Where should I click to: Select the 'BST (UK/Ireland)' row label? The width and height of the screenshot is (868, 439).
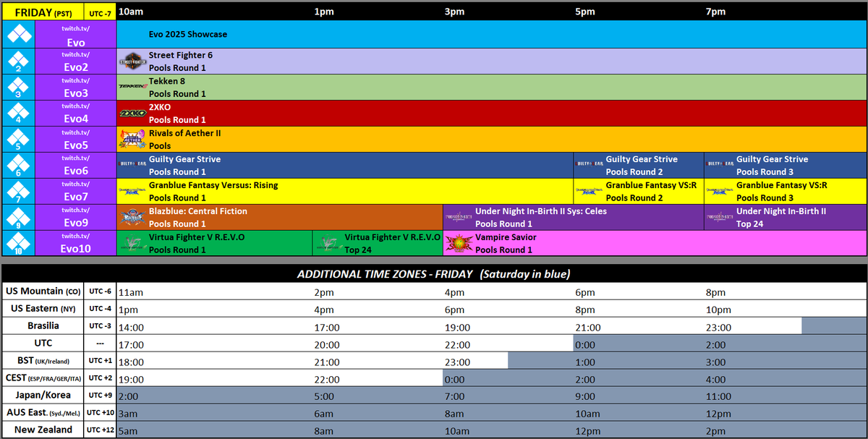(x=43, y=360)
